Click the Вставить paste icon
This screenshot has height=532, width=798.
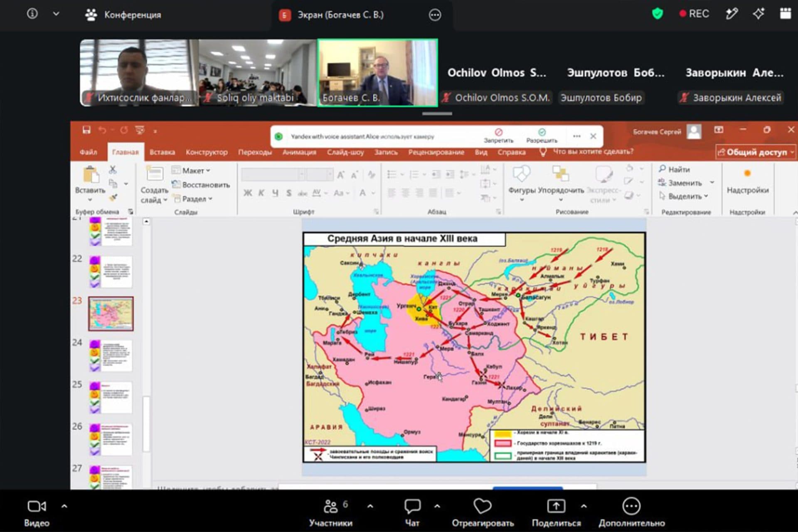[x=91, y=175]
